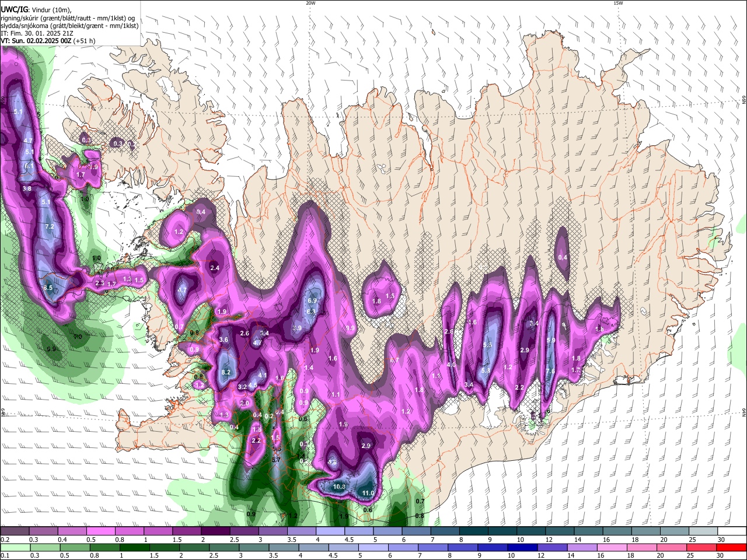Image resolution: width=747 pixels, height=560 pixels.
Task: Click the 6.9 precipitation value on the map
Action: [312, 300]
